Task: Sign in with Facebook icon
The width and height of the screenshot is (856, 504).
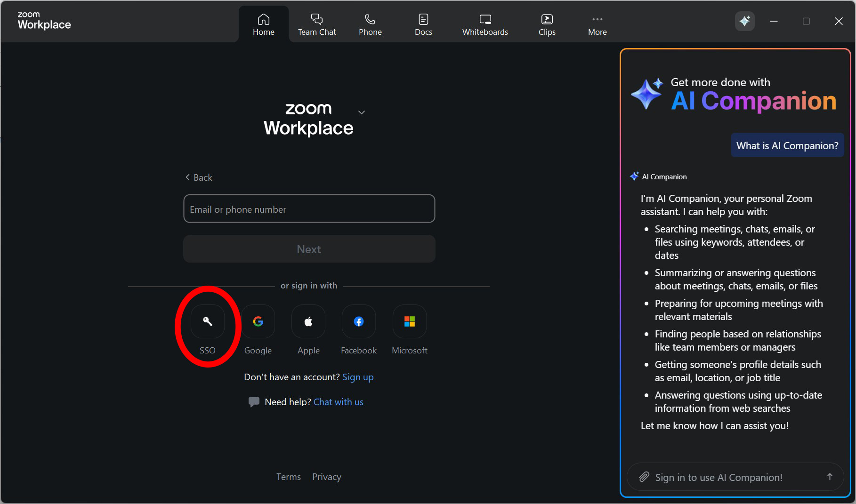Action: 359,321
